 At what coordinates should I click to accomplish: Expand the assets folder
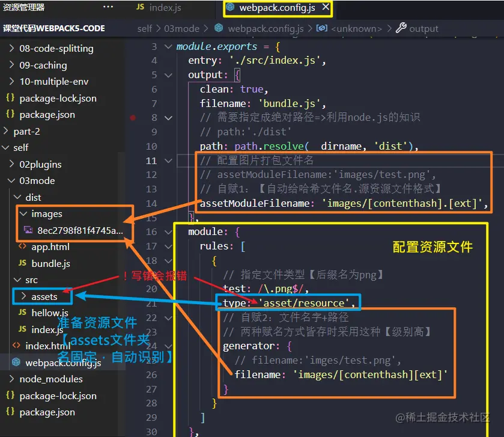44,297
